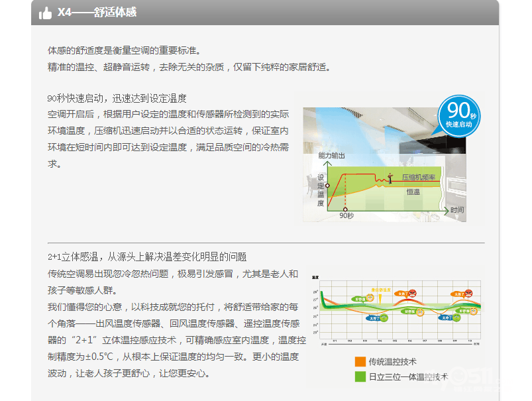532x401 pixels.
Task: Click the leftmost yellow 好舒服 smiley face
Action: [x=369, y=298]
